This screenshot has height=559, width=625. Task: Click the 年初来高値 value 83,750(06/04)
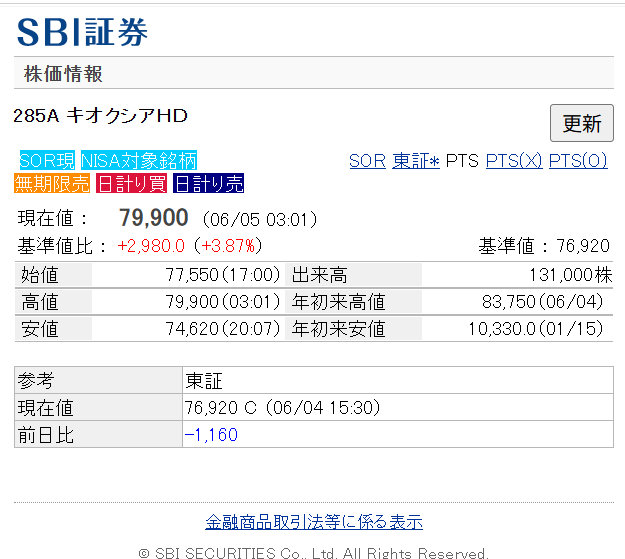click(x=542, y=302)
